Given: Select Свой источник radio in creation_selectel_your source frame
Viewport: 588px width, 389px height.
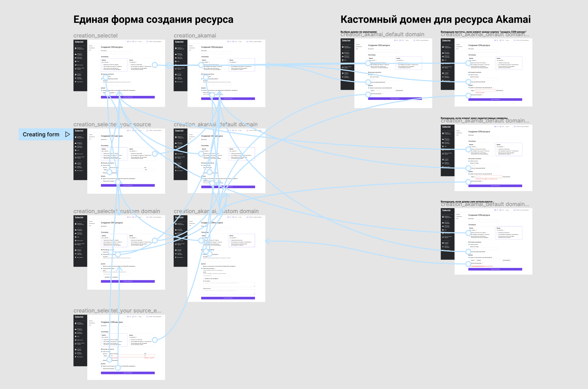Looking at the screenshot, I should pyautogui.click(x=102, y=165).
